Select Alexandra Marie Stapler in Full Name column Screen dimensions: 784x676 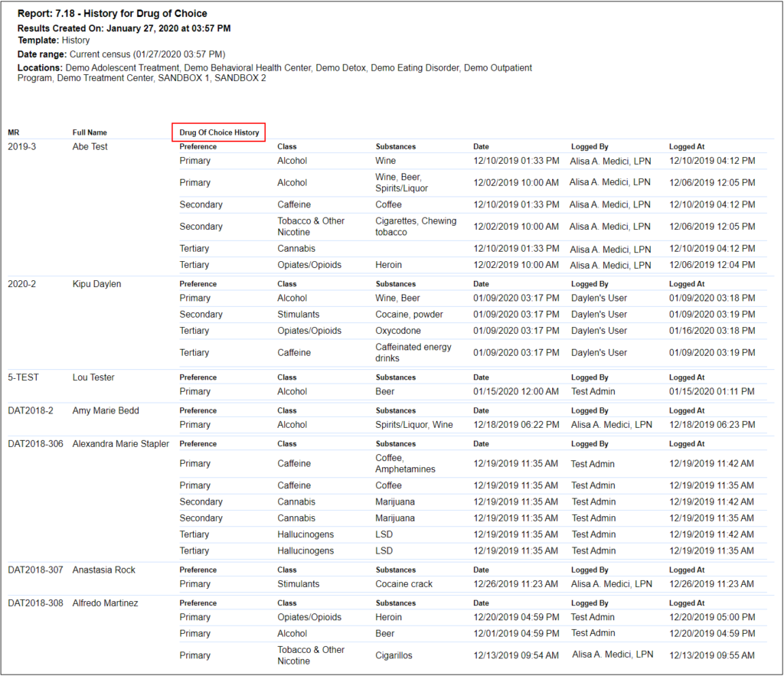(121, 443)
